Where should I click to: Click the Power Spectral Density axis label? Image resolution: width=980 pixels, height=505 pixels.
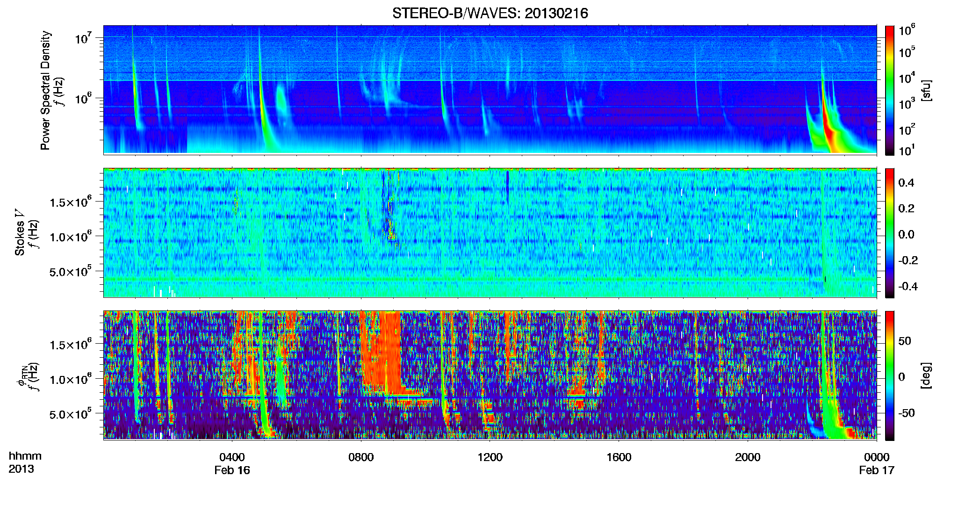pos(45,90)
